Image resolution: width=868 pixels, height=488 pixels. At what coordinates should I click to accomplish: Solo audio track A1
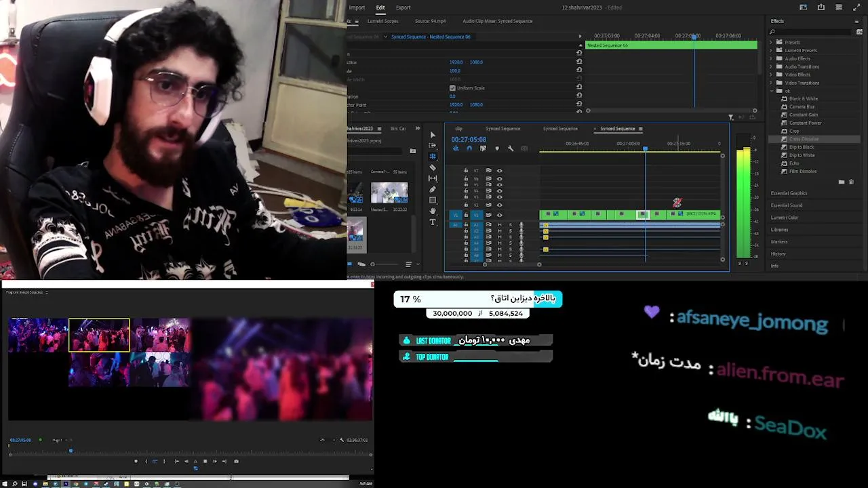(511, 224)
